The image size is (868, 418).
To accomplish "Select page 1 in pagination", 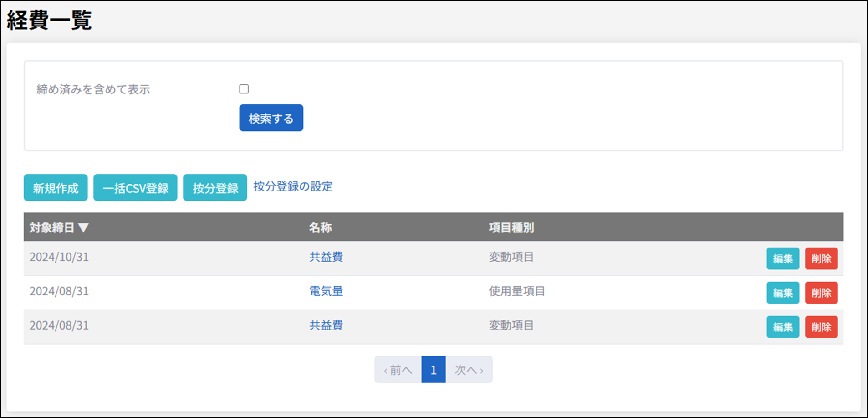I will [433, 370].
